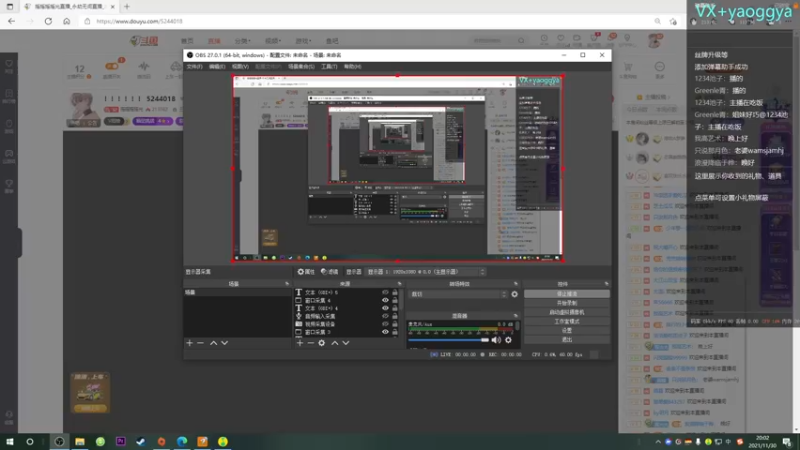Refresh the browser page
800x450 pixels.
[x=48, y=21]
